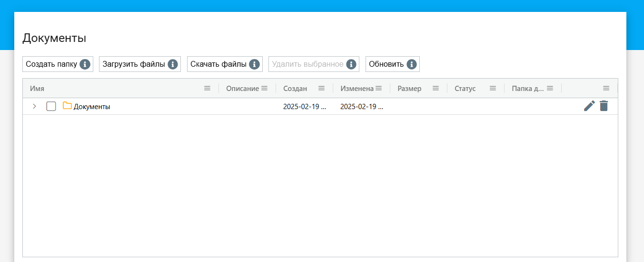Open the Создан column header menu
Viewport: 644px width, 262px height.
tap(321, 88)
